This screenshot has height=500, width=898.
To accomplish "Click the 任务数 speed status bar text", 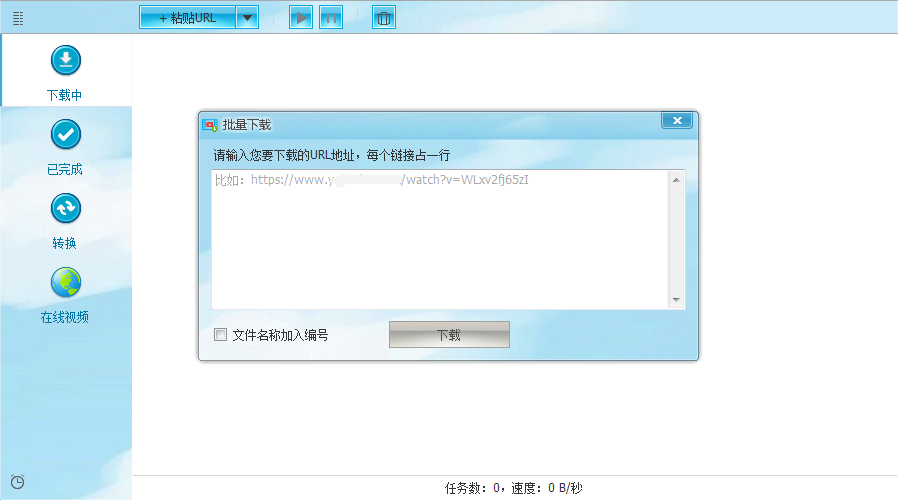I will click(513, 488).
